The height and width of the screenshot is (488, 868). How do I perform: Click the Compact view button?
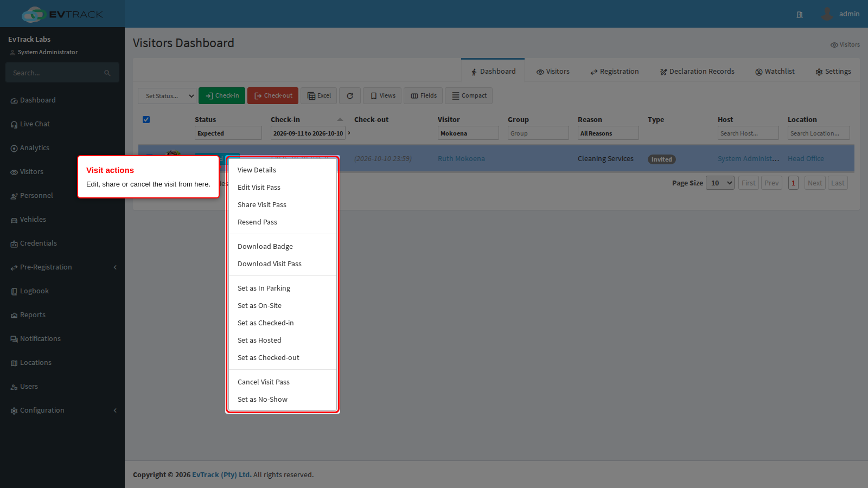tap(469, 96)
